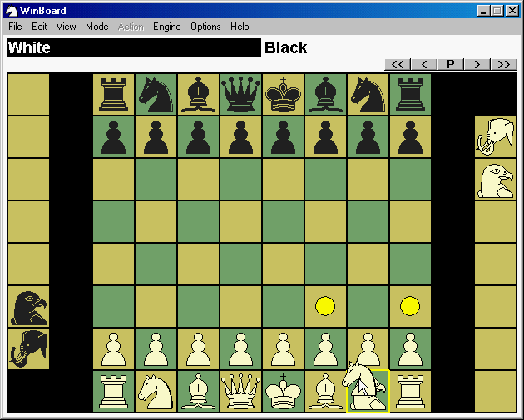
Task: Open the Engine menu
Action: [166, 27]
